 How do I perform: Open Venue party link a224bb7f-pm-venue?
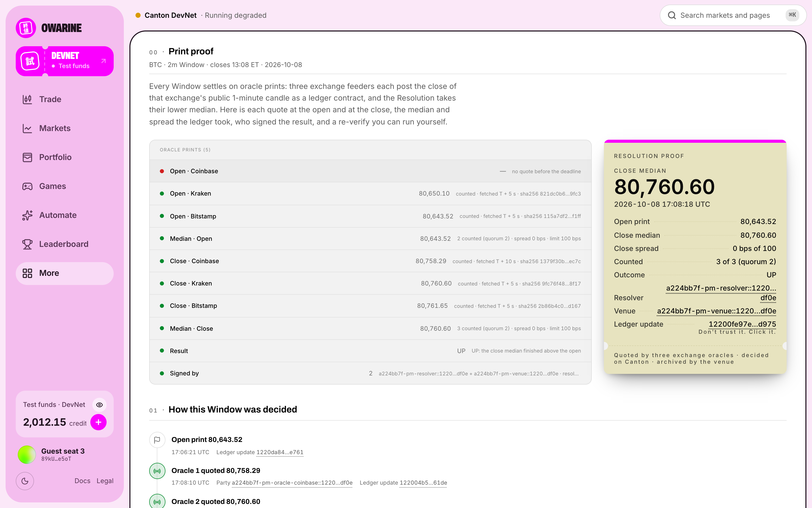click(x=716, y=311)
